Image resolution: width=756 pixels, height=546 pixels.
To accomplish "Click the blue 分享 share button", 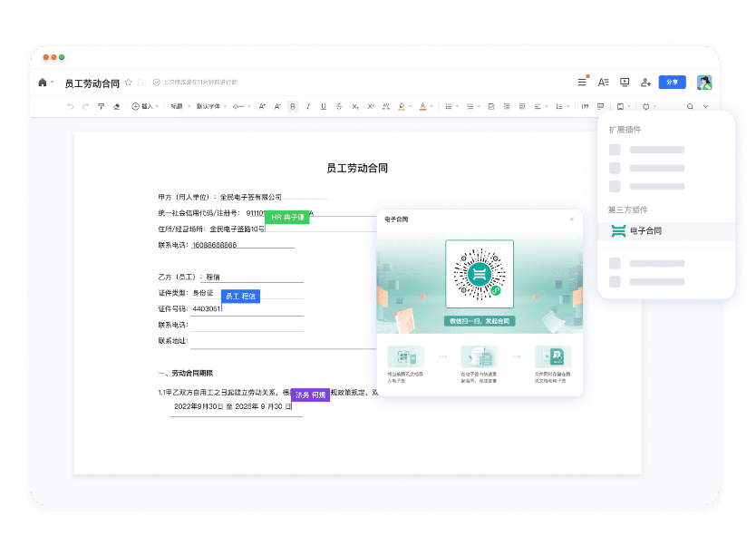I will tap(673, 82).
